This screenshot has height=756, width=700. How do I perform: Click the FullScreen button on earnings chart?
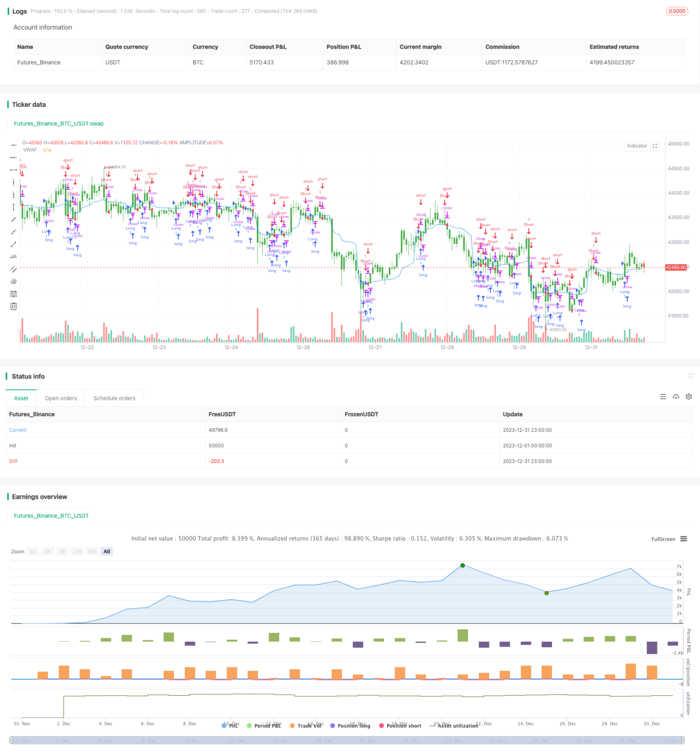point(663,539)
